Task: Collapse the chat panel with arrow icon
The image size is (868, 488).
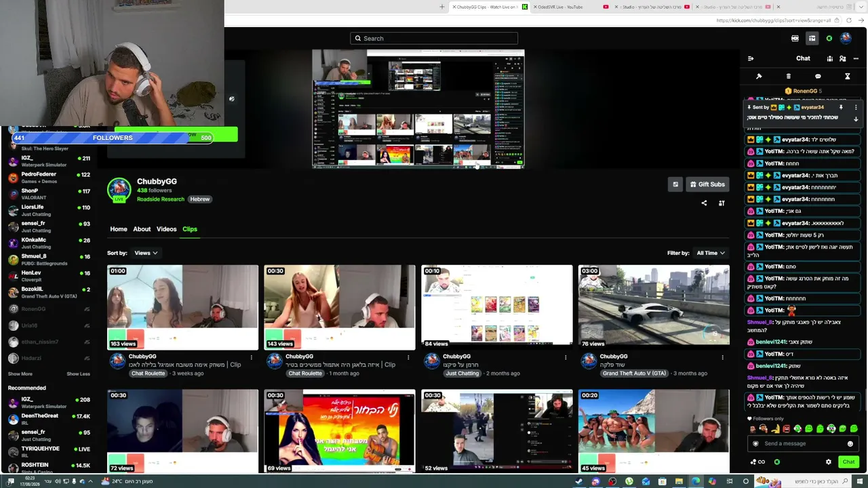Action: tap(751, 58)
